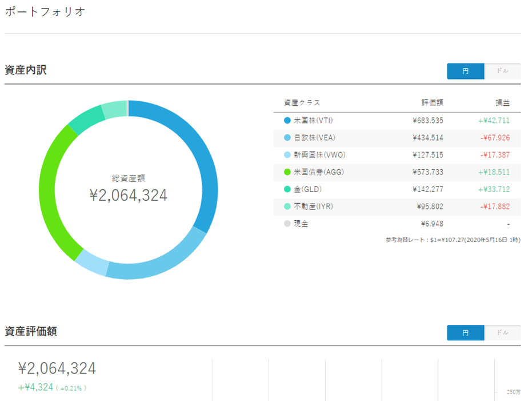Click the blue 米国株(VTI) legend dot
This screenshot has height=401, width=532.
point(287,121)
